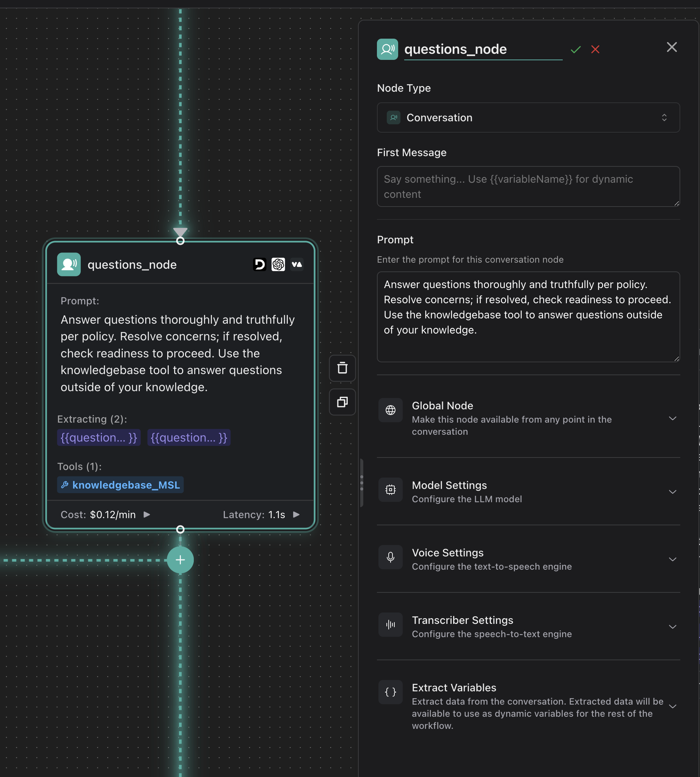Expand the Voice Settings section
Viewport: 700px width, 777px height.
point(672,559)
